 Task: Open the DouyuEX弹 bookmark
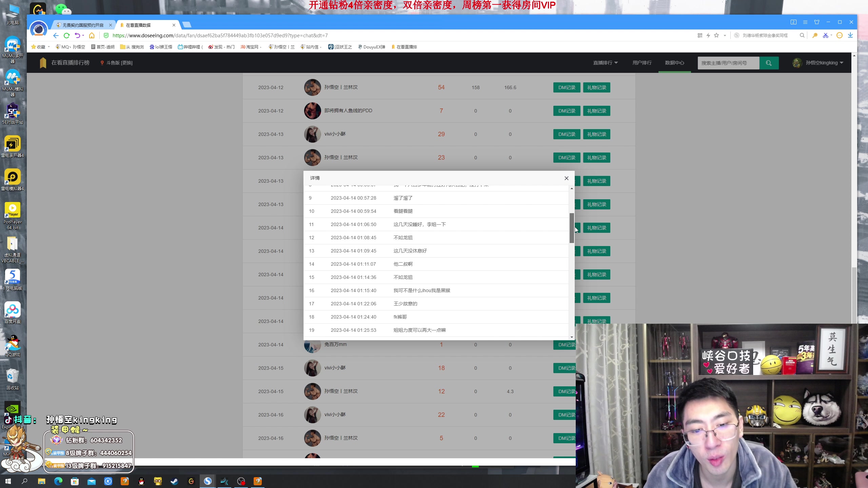click(x=372, y=47)
